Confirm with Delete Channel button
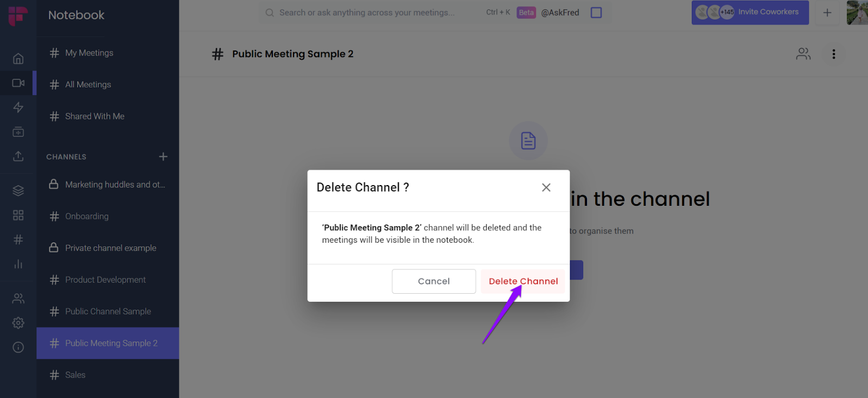Viewport: 868px width, 398px height. pos(523,281)
